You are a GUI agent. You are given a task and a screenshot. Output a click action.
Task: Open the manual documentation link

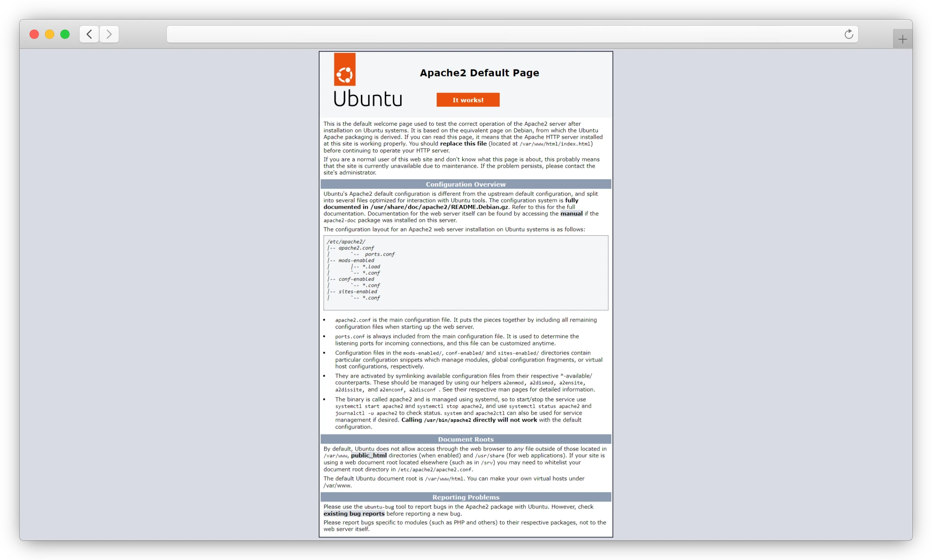[x=571, y=214]
